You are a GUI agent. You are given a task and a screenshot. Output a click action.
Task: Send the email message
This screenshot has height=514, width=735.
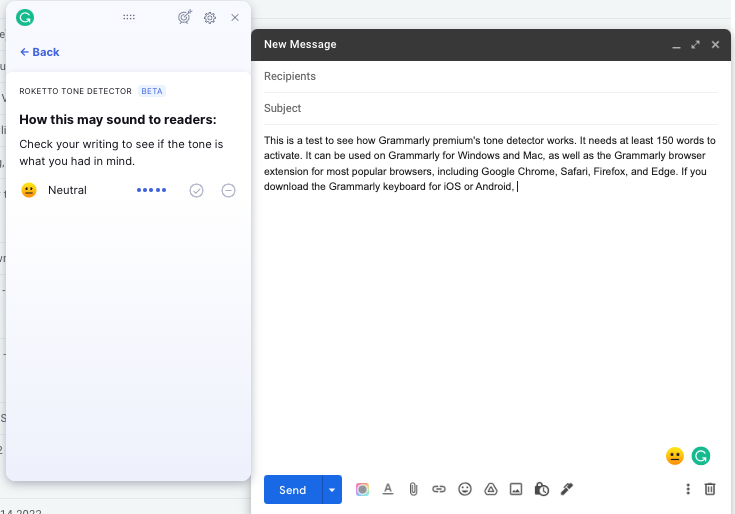tap(293, 490)
